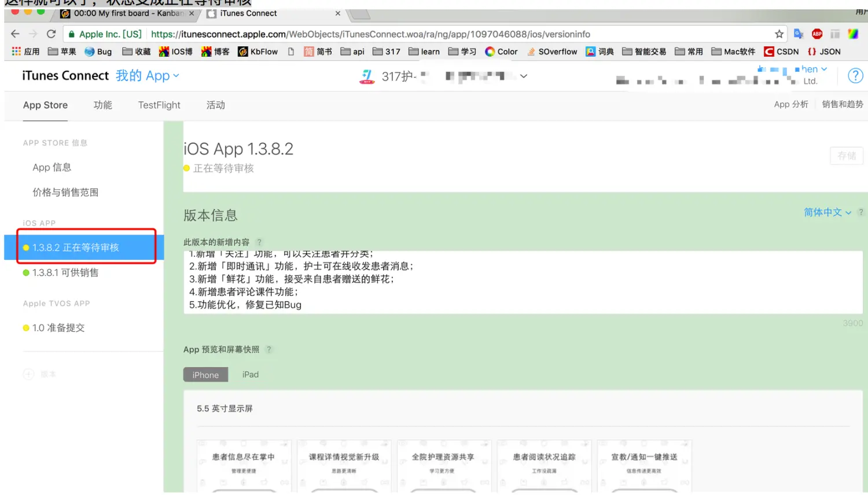Open the 苹果 bookmark folder
The height and width of the screenshot is (495, 868).
[x=62, y=52]
